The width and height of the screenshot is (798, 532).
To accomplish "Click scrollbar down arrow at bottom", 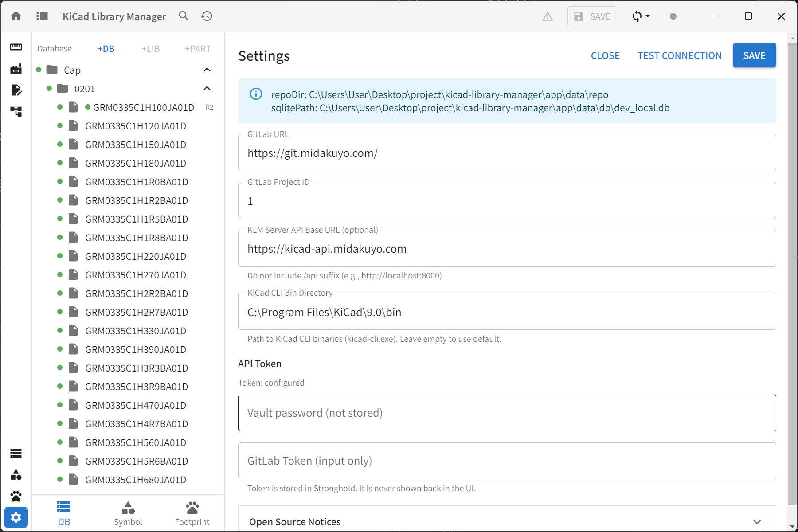I will tap(792, 526).
